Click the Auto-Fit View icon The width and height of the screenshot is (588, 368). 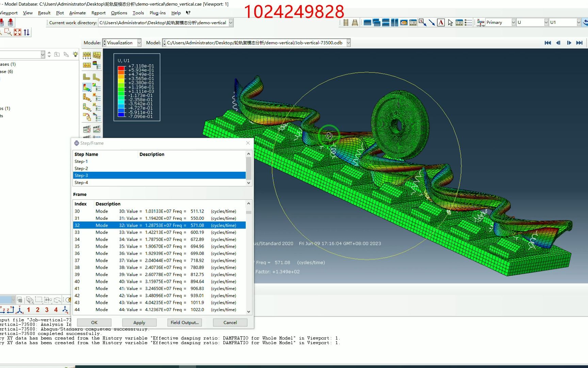pos(17,32)
